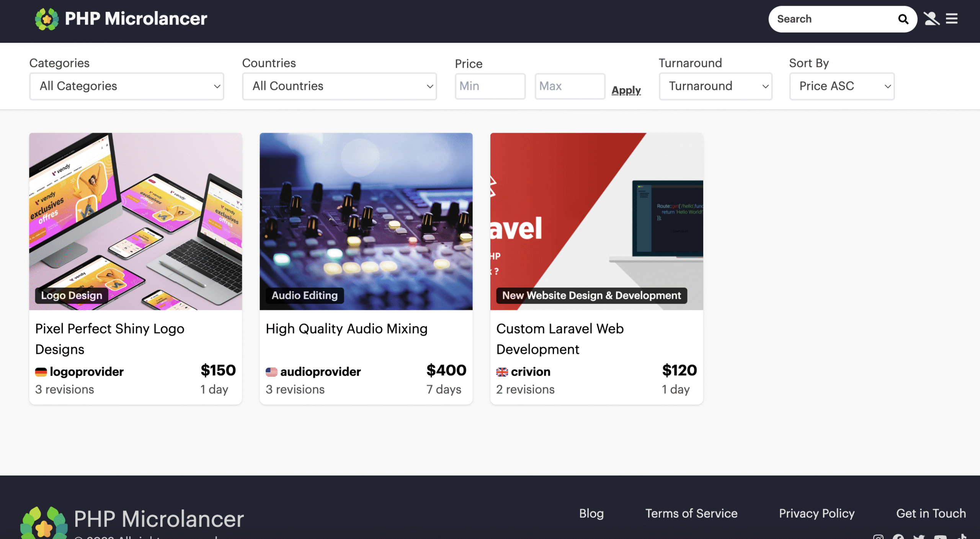Click the logged-out user profile icon
980x539 pixels.
[931, 19]
